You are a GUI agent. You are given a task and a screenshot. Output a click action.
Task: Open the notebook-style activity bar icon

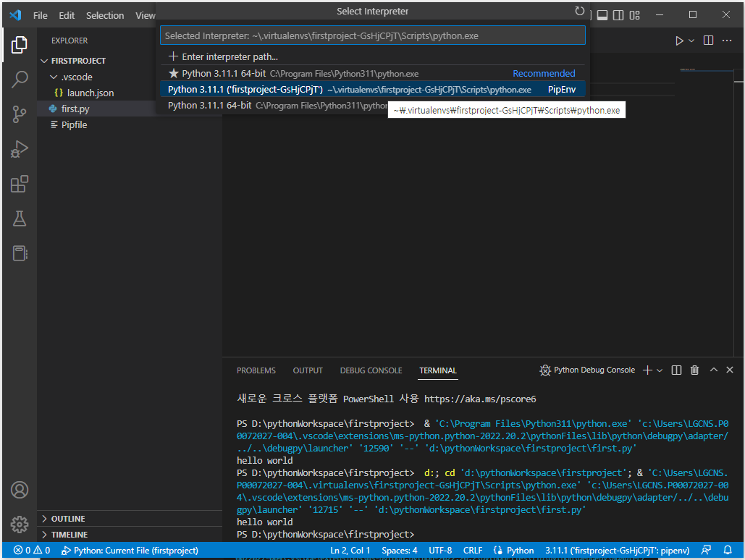coord(19,253)
